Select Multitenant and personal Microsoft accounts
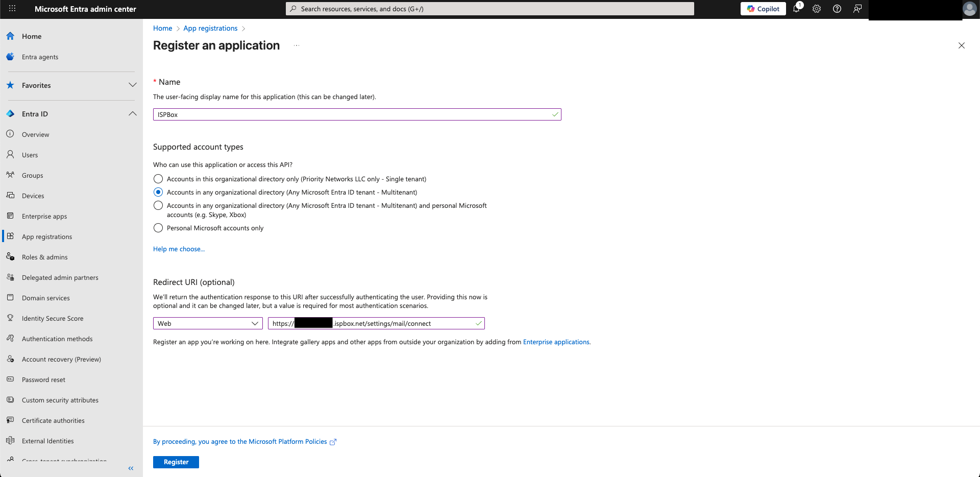 click(158, 205)
